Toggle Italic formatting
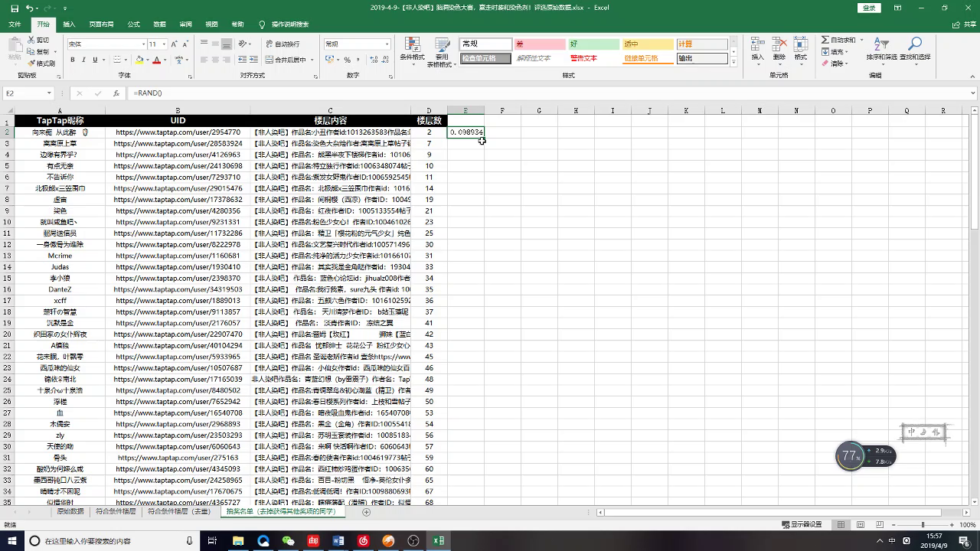This screenshot has height=551, width=980. tap(84, 60)
